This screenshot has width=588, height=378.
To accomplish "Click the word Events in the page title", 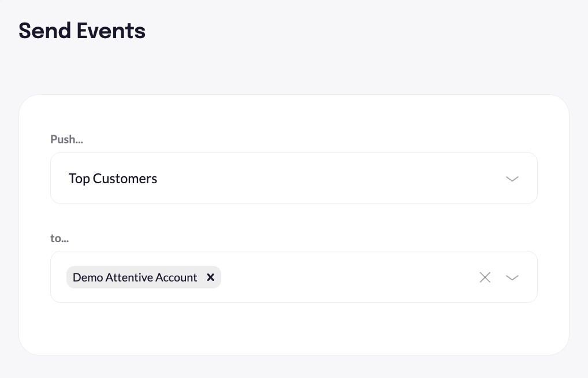I will [x=112, y=31].
